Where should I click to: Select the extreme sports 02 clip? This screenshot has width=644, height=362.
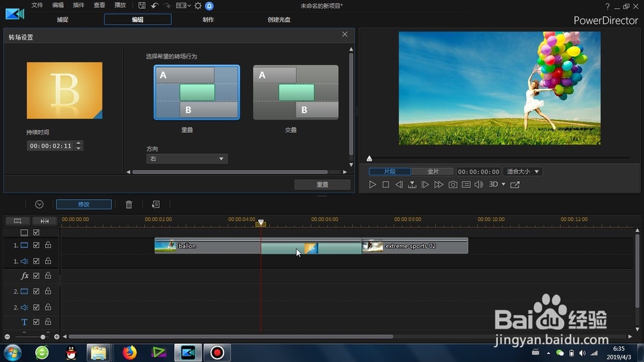point(415,245)
